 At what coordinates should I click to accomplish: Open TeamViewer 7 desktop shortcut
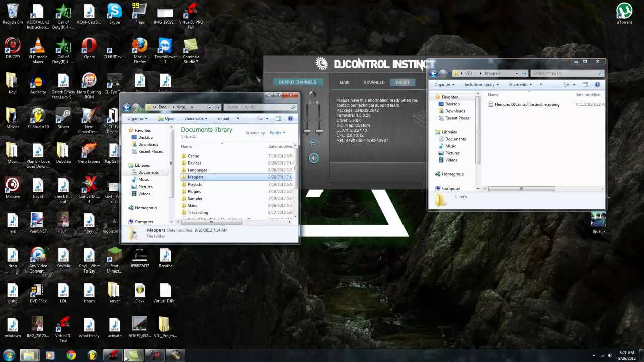point(166,50)
